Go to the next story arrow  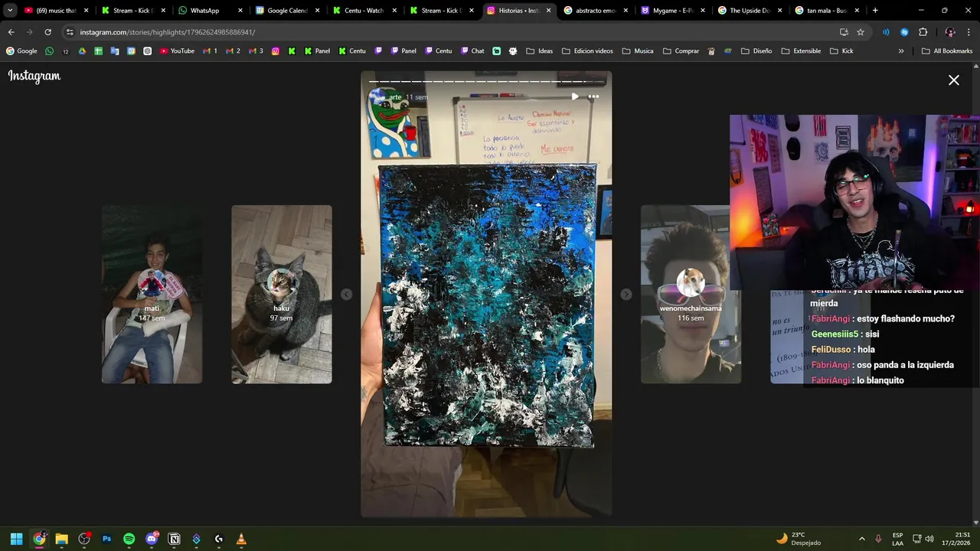[x=626, y=295]
